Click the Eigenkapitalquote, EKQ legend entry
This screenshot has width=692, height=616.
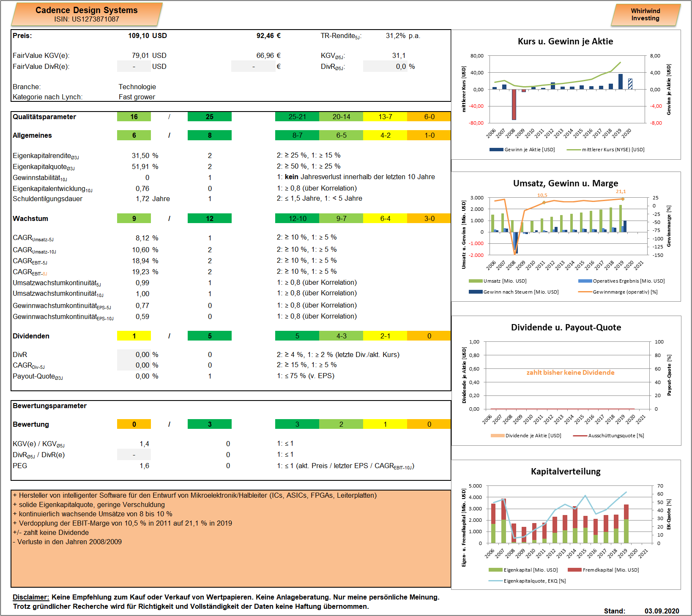(527, 581)
